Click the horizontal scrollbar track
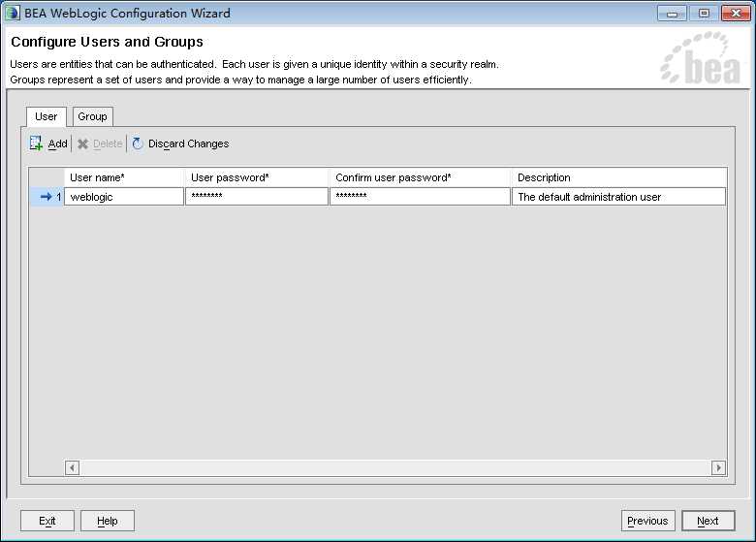Viewport: 756px width, 542px height. click(x=395, y=467)
